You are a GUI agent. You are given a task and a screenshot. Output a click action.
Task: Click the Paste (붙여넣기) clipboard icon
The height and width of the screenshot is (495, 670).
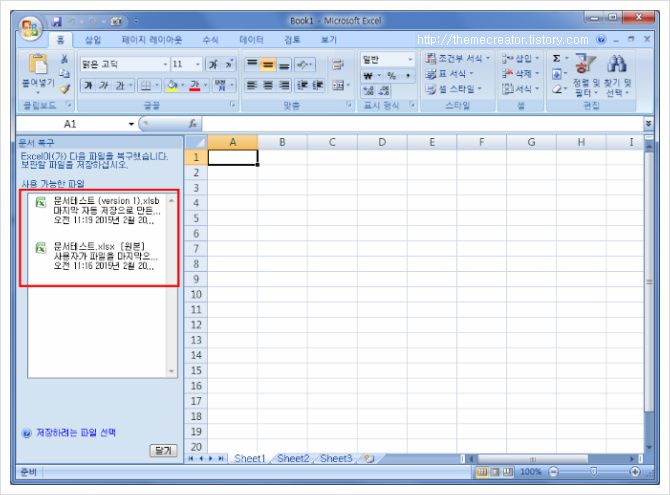[x=38, y=64]
